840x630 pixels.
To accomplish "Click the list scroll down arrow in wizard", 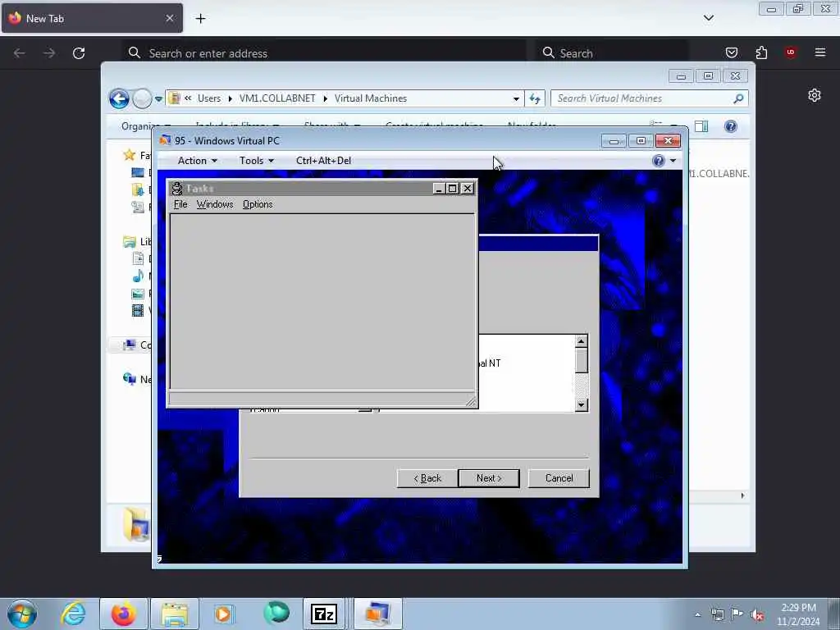I will (x=582, y=405).
